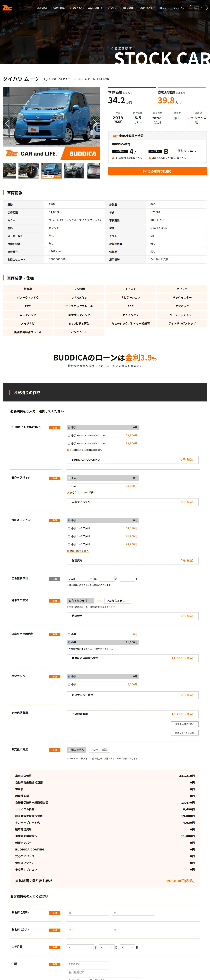Click the 他オプションを追加 button
Screen dimensions: 210x980
[x=184, y=733]
